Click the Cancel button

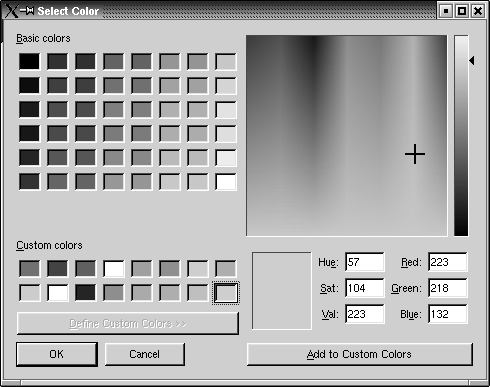click(x=145, y=354)
